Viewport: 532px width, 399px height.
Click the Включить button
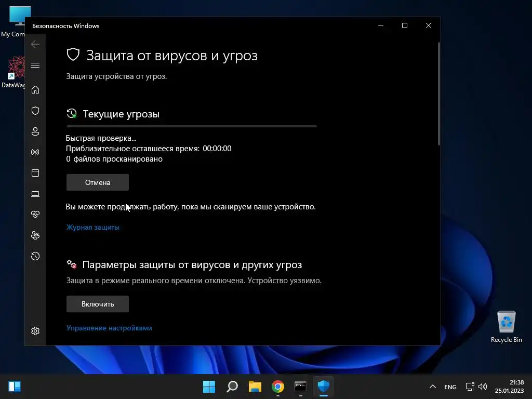pyautogui.click(x=97, y=304)
